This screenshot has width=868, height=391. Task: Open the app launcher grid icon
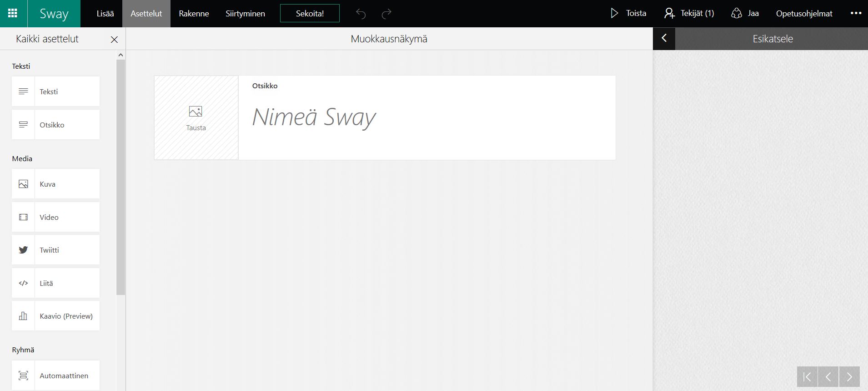coord(13,13)
